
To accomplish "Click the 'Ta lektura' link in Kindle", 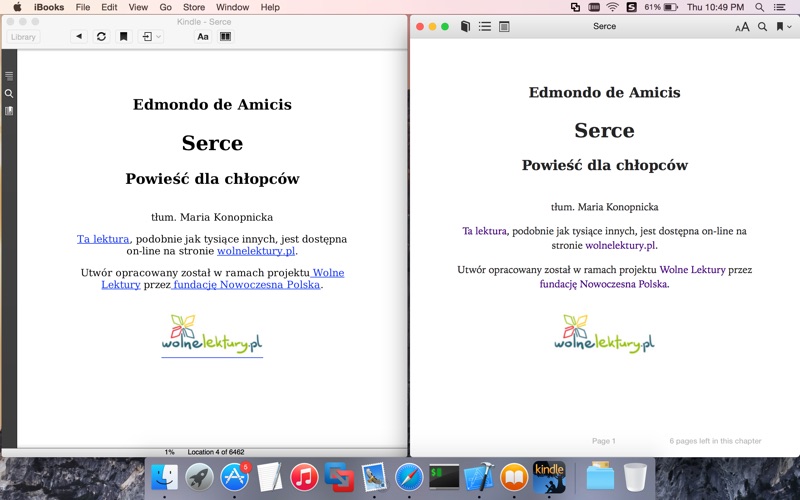I will pos(103,239).
